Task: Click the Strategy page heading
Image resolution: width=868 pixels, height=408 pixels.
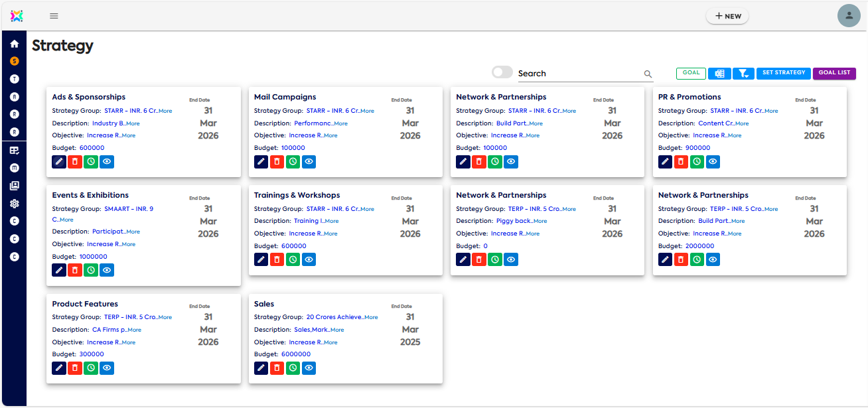Action: click(62, 46)
